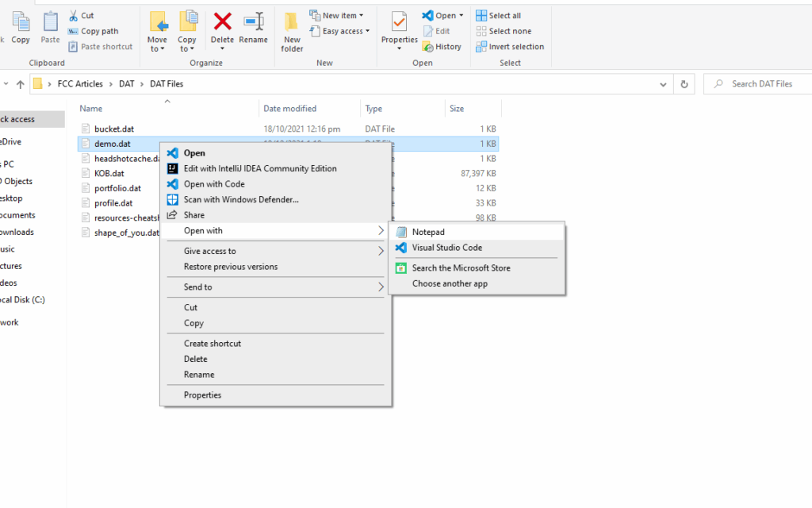Click the New folder icon
812x508 pixels.
(292, 22)
